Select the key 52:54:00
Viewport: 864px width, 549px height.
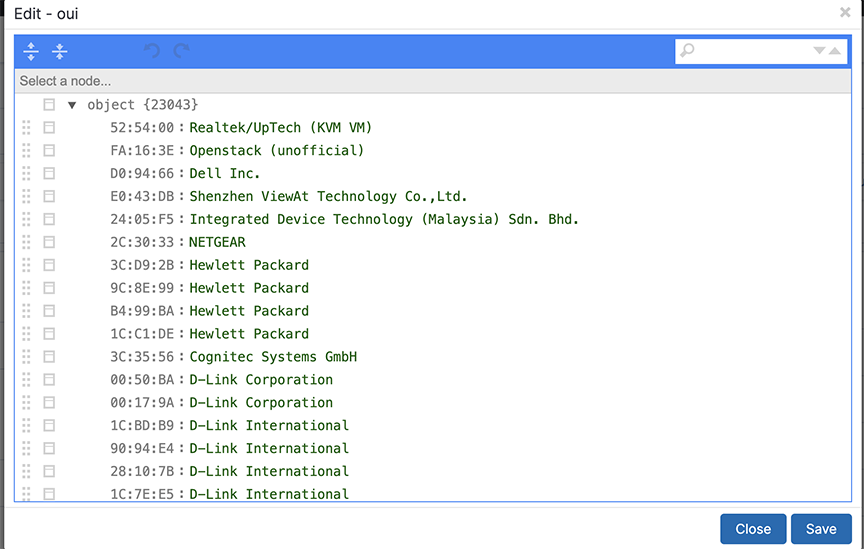coord(142,128)
